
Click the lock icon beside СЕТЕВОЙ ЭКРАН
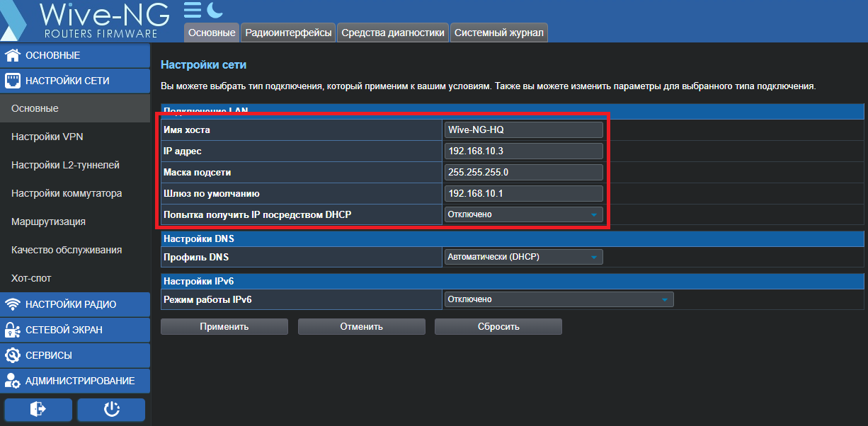point(12,330)
